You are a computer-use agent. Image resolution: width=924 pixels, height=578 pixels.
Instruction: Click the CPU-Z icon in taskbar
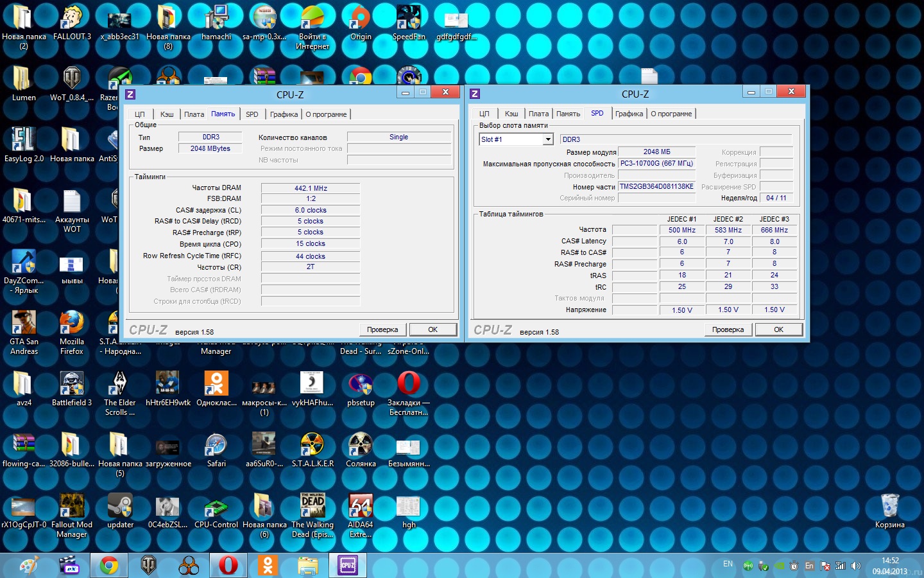pyautogui.click(x=347, y=565)
